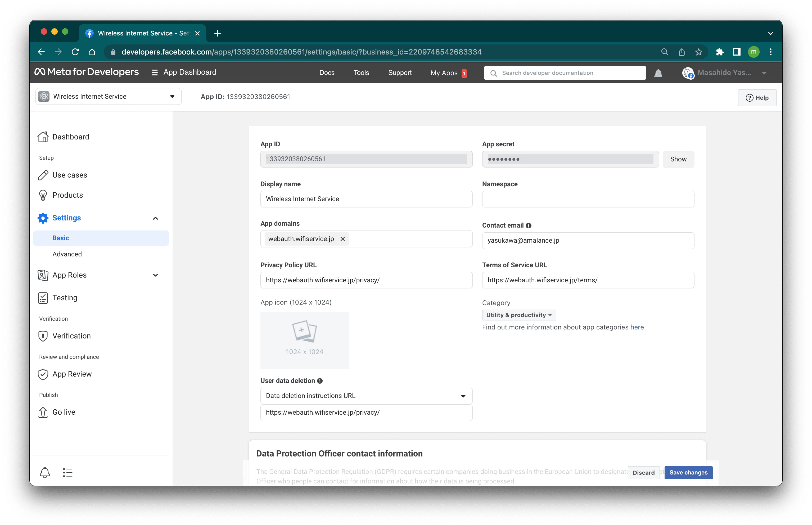Click the Settings gear in sidebar
The image size is (812, 525).
coord(43,218)
